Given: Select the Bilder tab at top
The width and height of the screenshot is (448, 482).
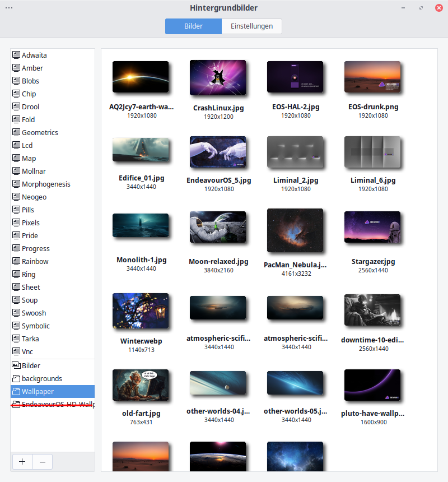Looking at the screenshot, I should click(x=193, y=26).
